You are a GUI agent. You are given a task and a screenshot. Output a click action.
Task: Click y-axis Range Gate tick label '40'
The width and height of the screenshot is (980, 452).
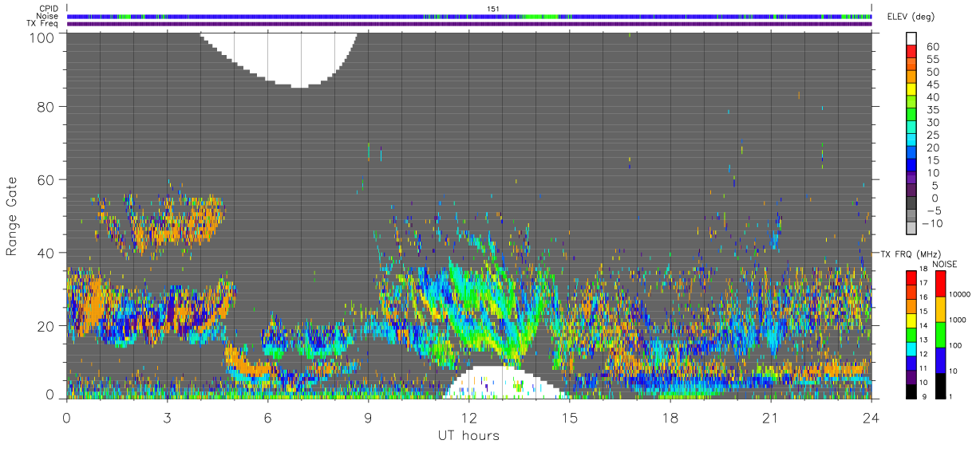pos(45,253)
